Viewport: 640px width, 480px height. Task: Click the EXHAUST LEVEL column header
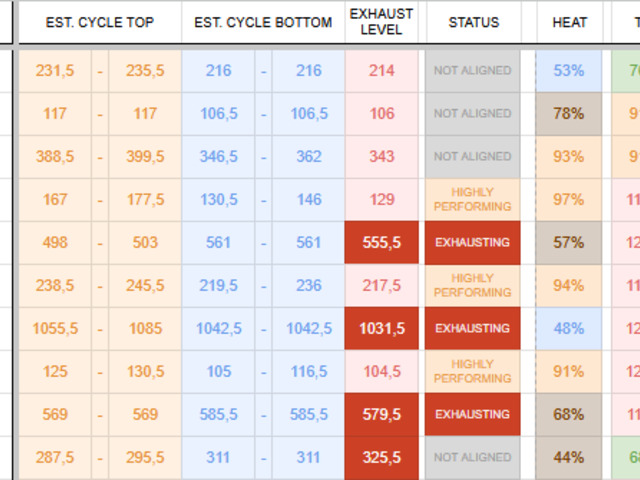(381, 22)
